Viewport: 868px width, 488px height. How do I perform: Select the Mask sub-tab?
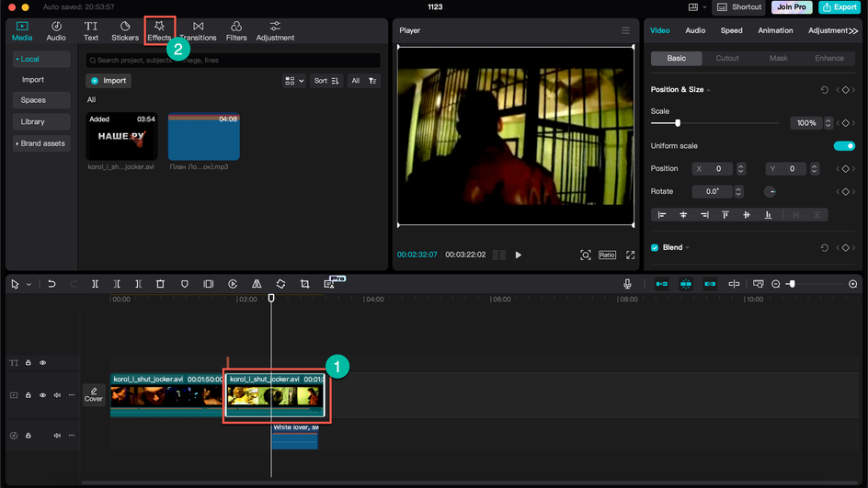[x=778, y=58]
